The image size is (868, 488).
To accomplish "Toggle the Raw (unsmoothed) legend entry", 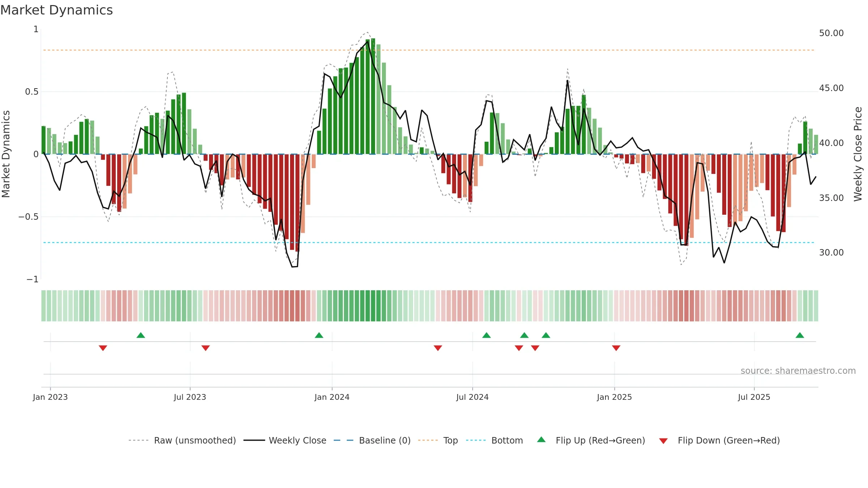I will pyautogui.click(x=182, y=440).
